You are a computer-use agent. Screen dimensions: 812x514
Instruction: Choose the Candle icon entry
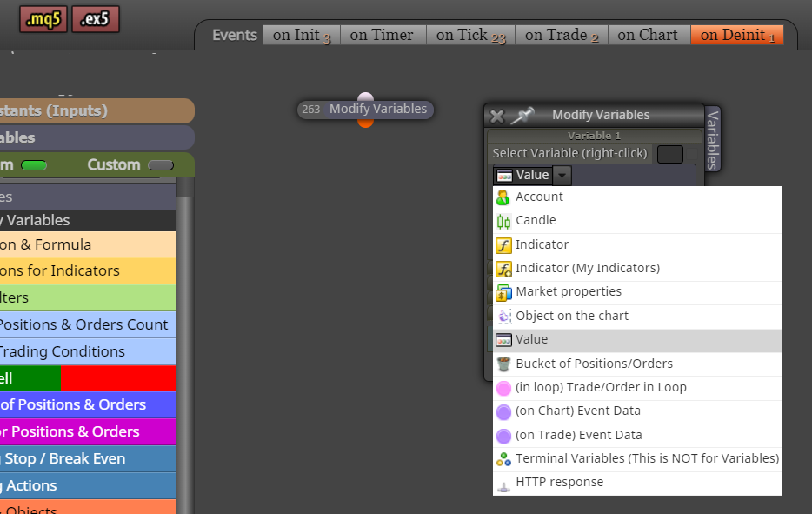pos(503,221)
